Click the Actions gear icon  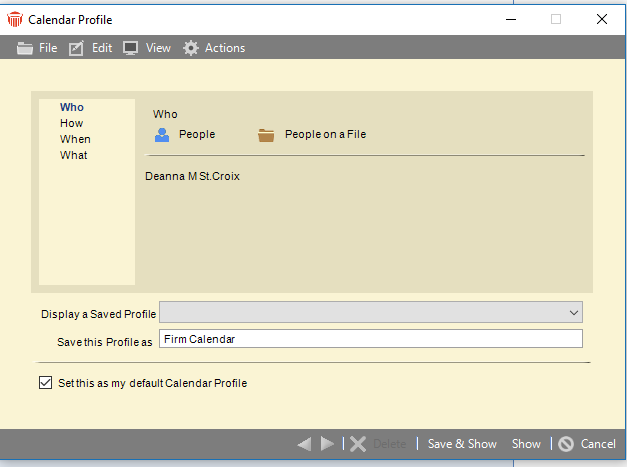[191, 48]
